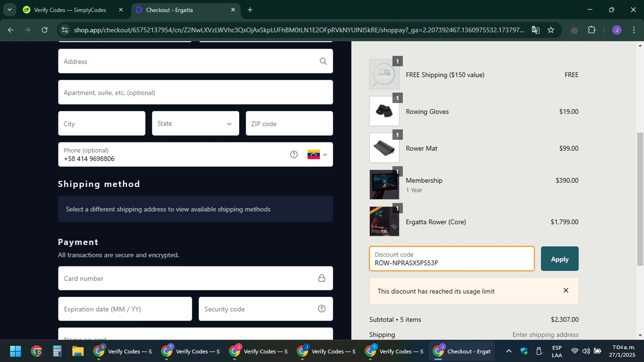Open the volume speaker tray icon
The image size is (644, 362).
(586, 351)
